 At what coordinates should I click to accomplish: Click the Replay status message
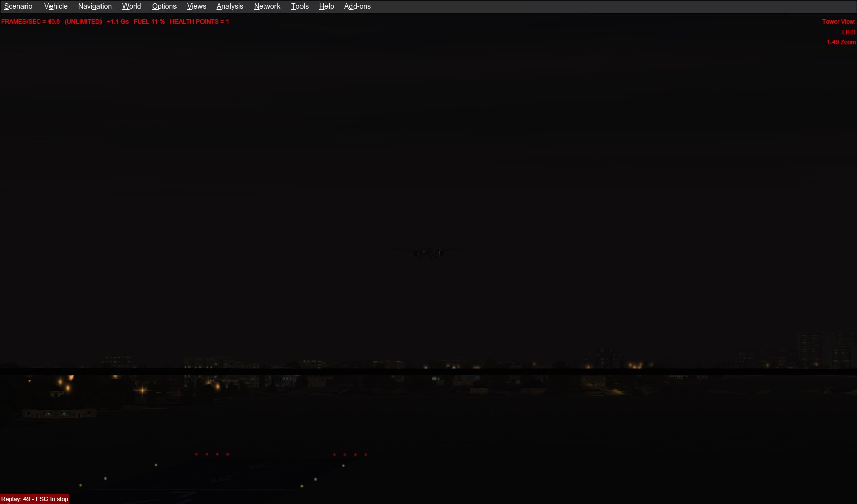coord(35,499)
